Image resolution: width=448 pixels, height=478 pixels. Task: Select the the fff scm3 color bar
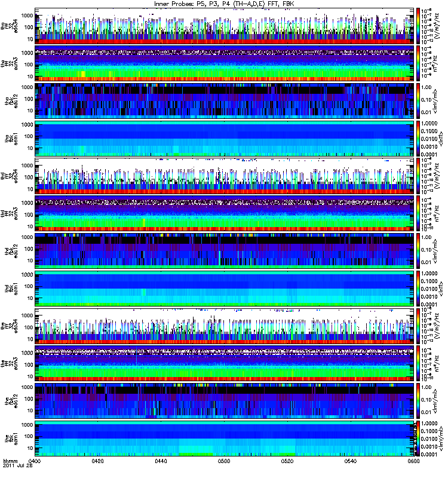[418, 363]
